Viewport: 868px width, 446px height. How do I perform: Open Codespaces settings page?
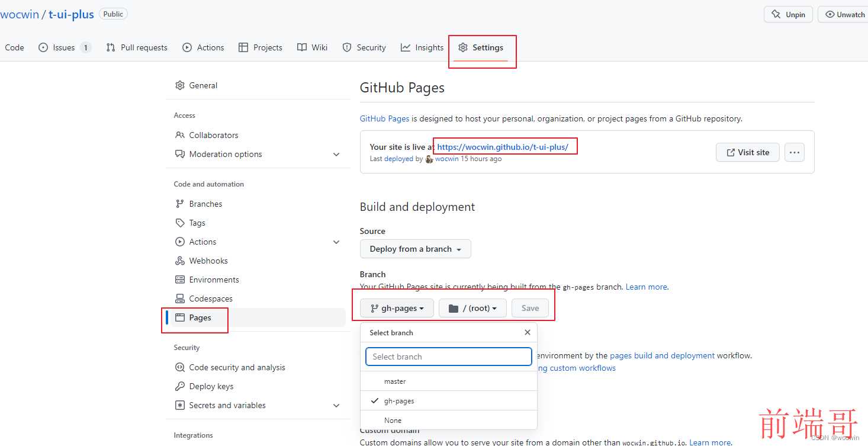pos(211,299)
